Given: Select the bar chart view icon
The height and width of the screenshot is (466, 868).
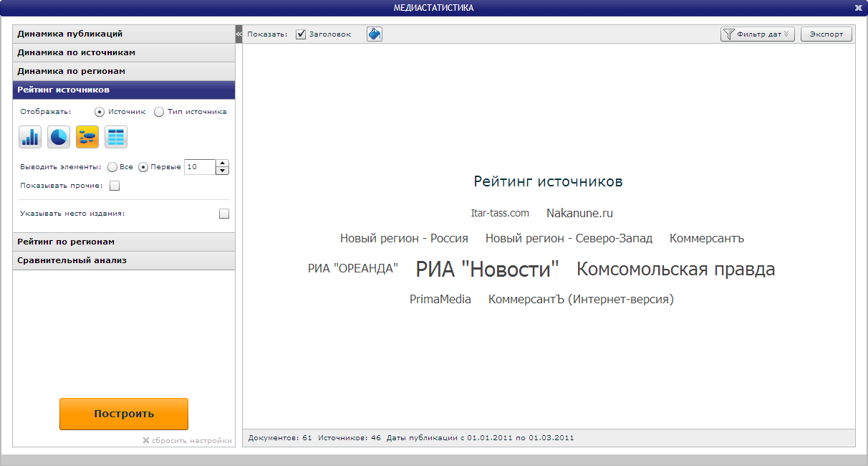Looking at the screenshot, I should click(30, 137).
